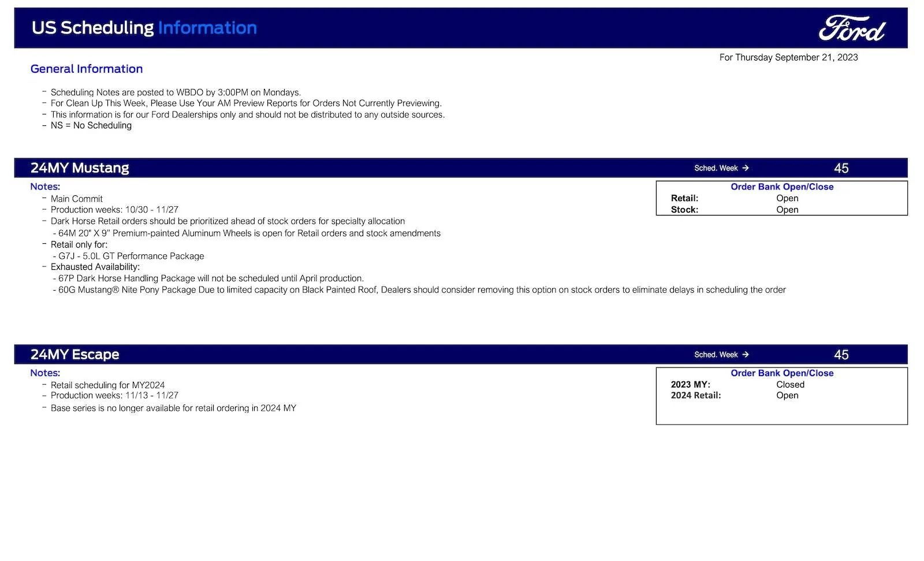This screenshot has height=561, width=924.
Task: Click the US Scheduling Information title
Action: (144, 28)
